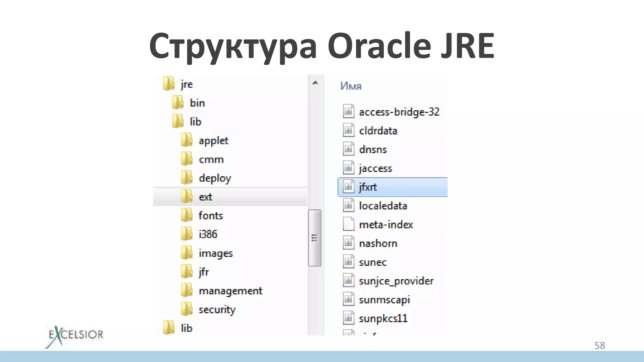This screenshot has width=644, height=362.
Task: Click the folder icon next to jre
Action: 169,84
